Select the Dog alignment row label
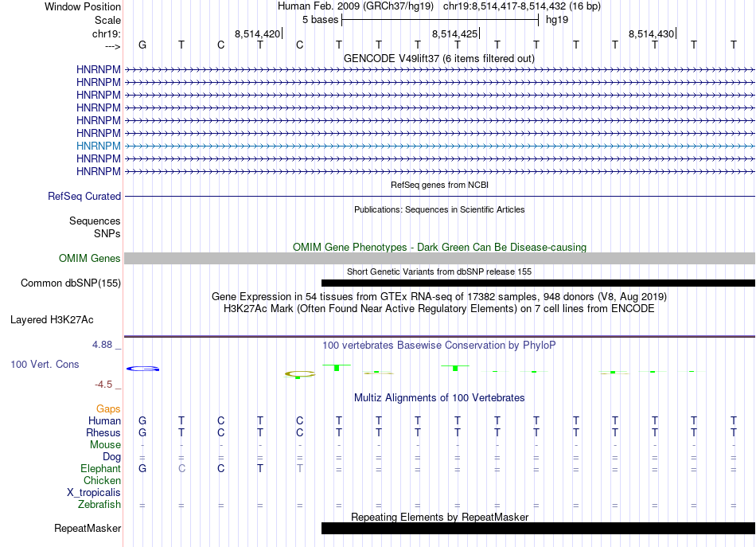This screenshot has width=756, height=547. click(x=111, y=457)
